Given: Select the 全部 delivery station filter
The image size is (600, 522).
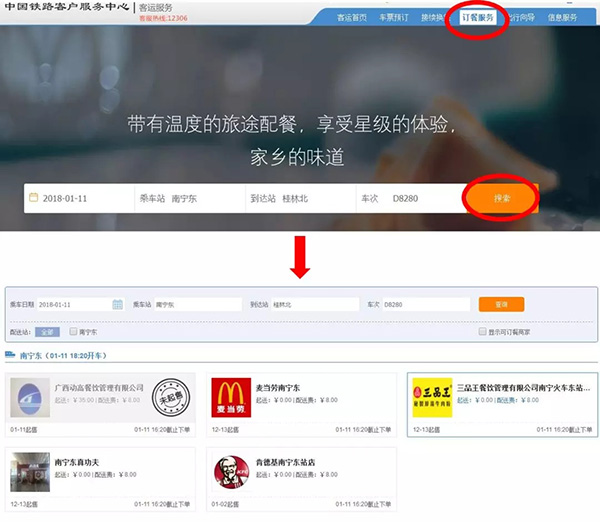Looking at the screenshot, I should coord(49,331).
